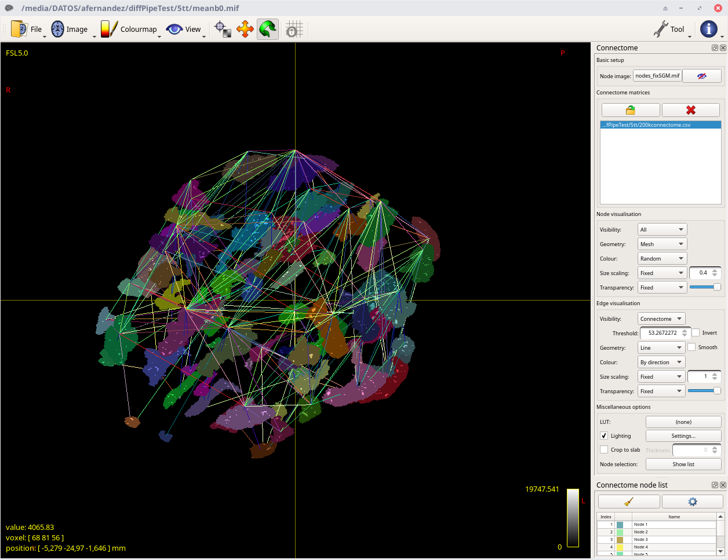Open edge Colour By direction dropdown

(x=661, y=363)
